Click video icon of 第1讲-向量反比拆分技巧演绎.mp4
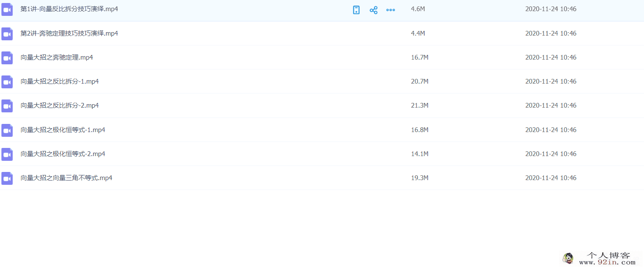This screenshot has width=644, height=268. pyautogui.click(x=7, y=9)
